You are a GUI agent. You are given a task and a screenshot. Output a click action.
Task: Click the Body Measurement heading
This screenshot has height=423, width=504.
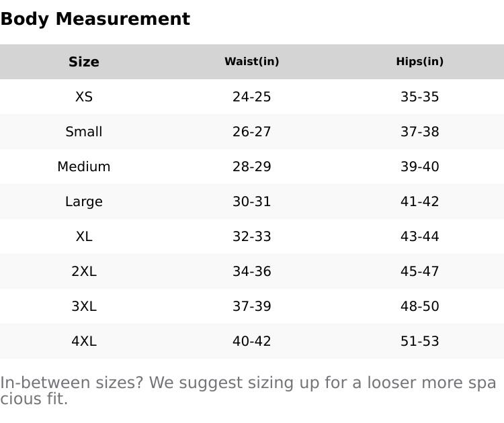click(x=95, y=19)
